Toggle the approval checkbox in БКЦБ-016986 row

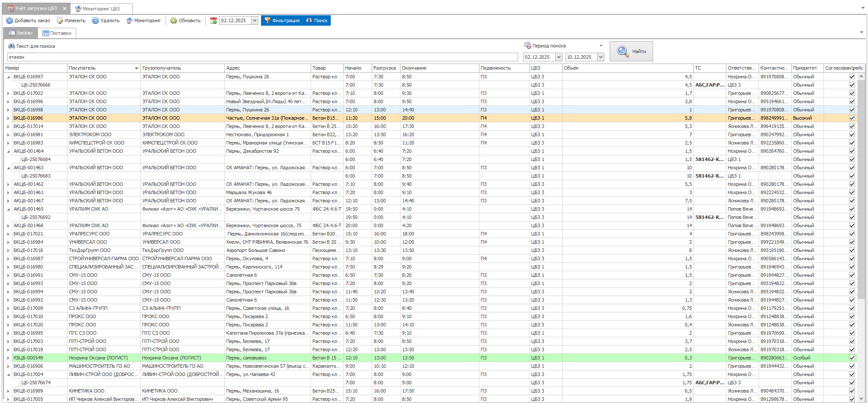[851, 118]
